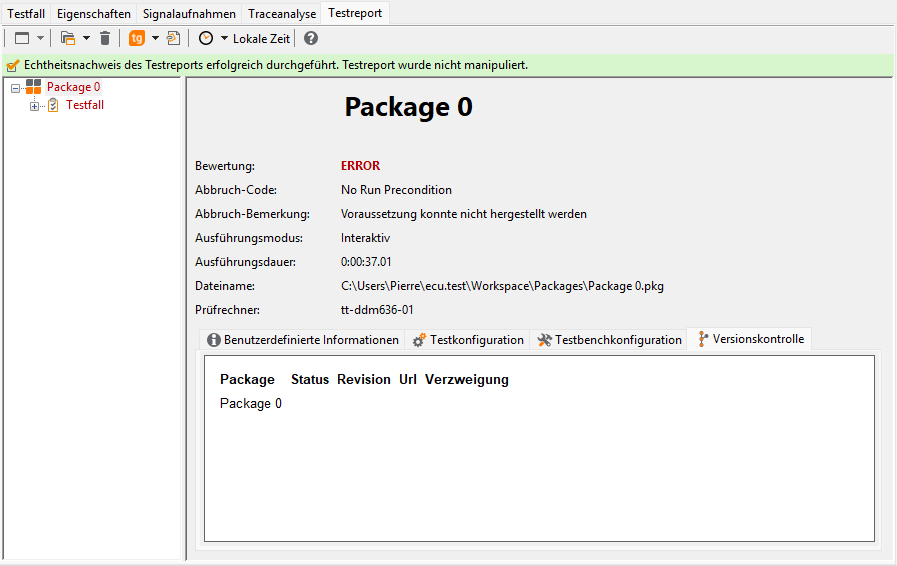The width and height of the screenshot is (897, 566).
Task: Click the Voraussetzung konnte nicht hergestellt werden text
Action: click(x=464, y=214)
